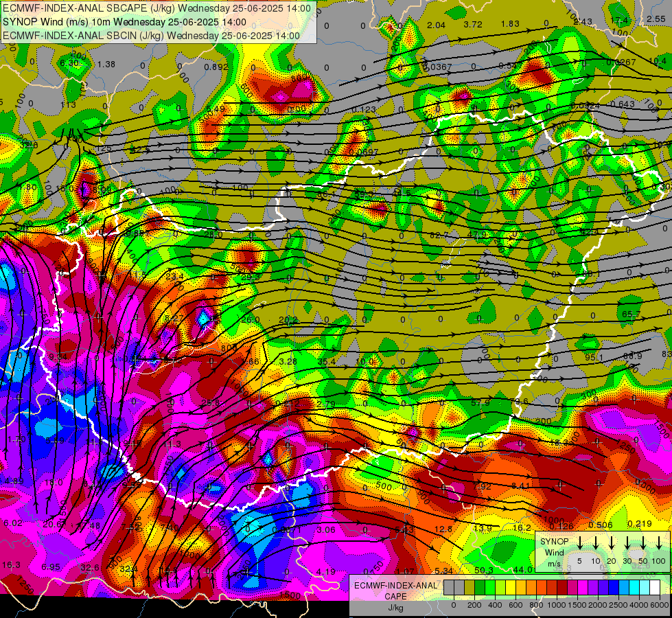672x618 pixels.
Task: Pick the olive swatch in CAPE legend
Action: [x=470, y=587]
